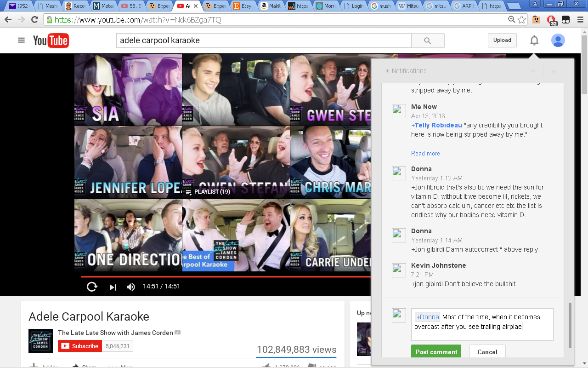
Task: Skip to the next video
Action: point(113,287)
